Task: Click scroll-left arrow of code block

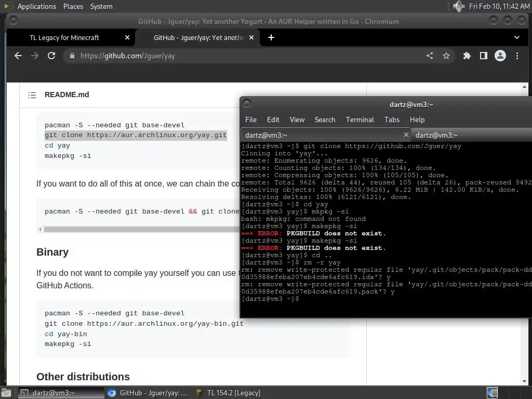Action: point(40,229)
